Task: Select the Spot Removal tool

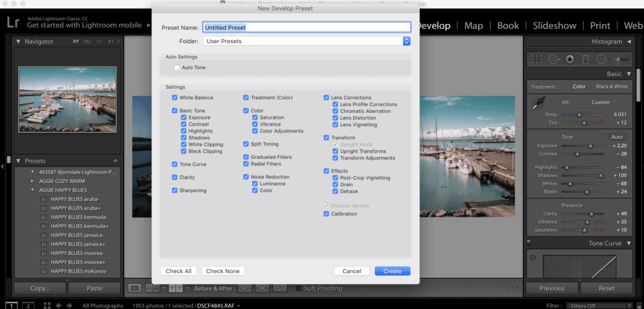Action: pyautogui.click(x=553, y=59)
